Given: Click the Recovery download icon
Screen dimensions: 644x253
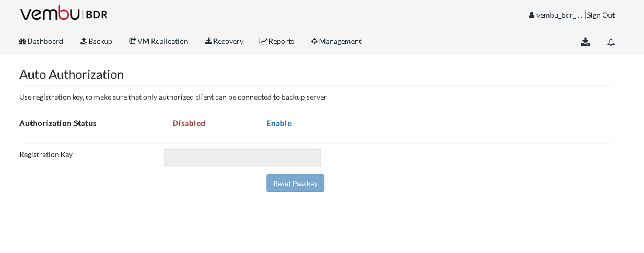Looking at the screenshot, I should point(208,41).
